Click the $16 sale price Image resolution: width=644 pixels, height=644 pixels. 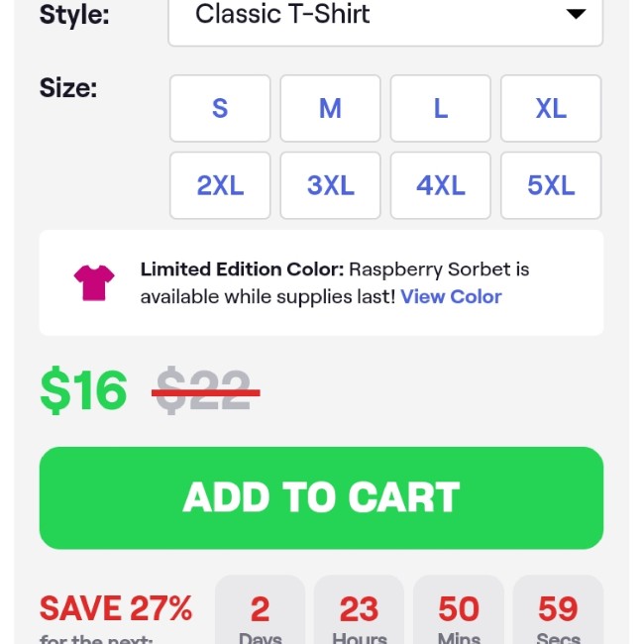(84, 390)
